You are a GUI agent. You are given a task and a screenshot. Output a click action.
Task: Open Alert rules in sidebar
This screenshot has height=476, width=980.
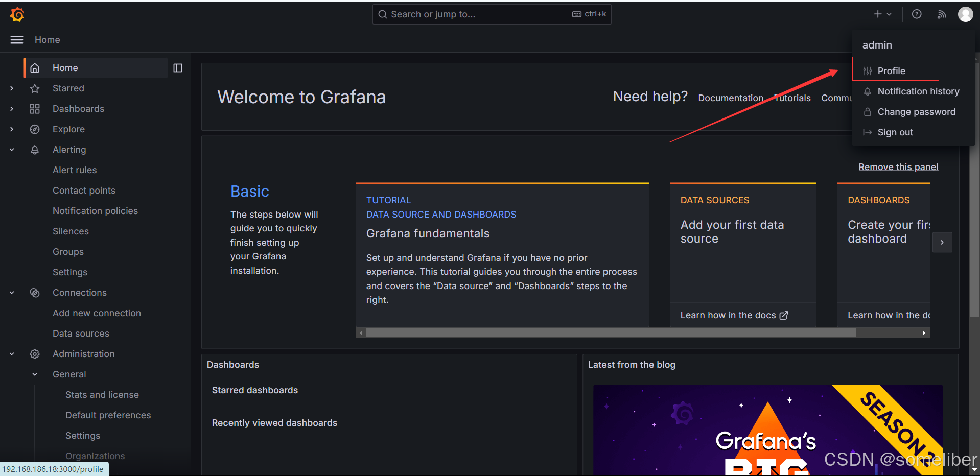pyautogui.click(x=75, y=170)
